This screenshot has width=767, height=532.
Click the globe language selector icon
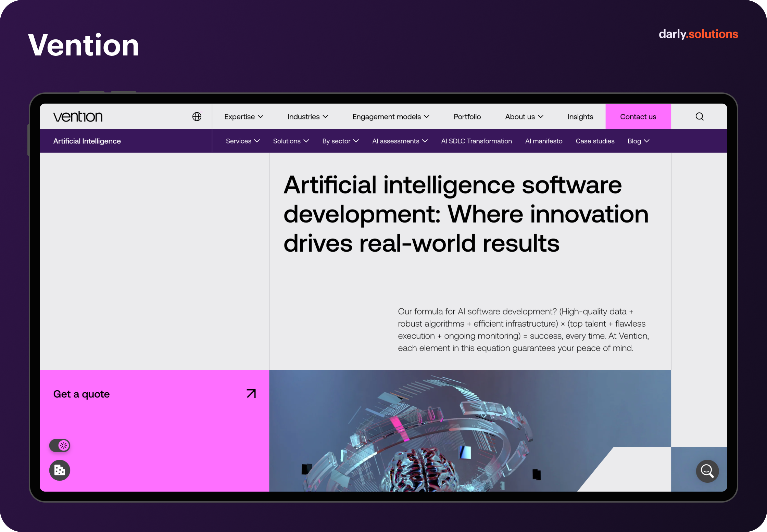[x=197, y=117]
